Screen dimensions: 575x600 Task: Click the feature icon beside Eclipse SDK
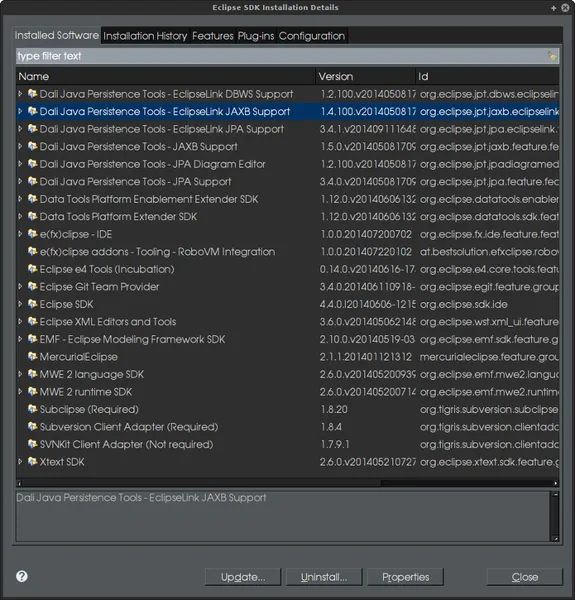point(33,304)
